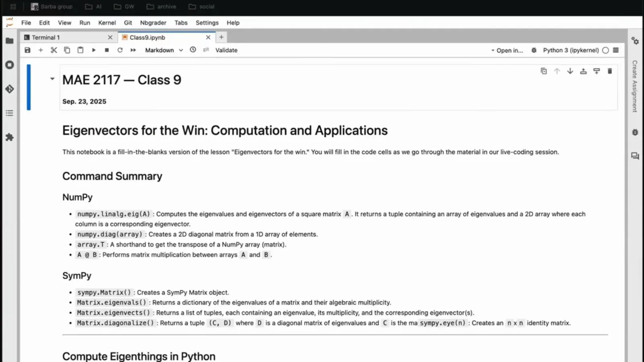644x362 pixels.
Task: Run the selected cell with play icon
Action: [x=93, y=50]
